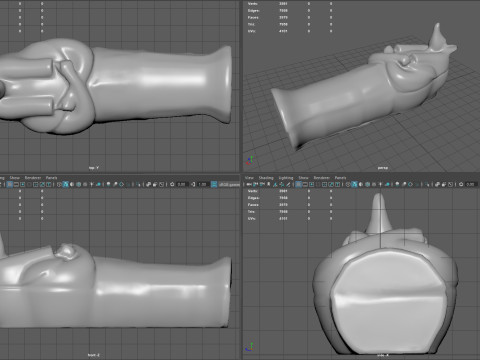Click Gamma icon in front view toolbar
The image size is (480, 360).
pos(193,184)
